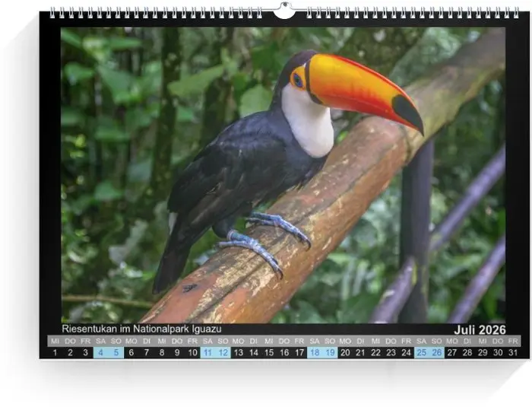
Task: Select day 1 in the calendar strip
Action: [55, 353]
